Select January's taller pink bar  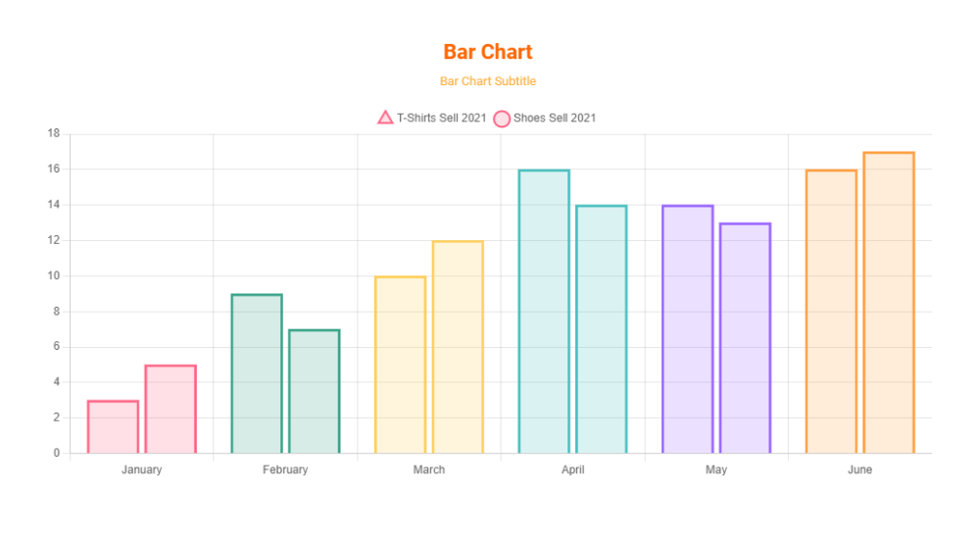click(171, 409)
